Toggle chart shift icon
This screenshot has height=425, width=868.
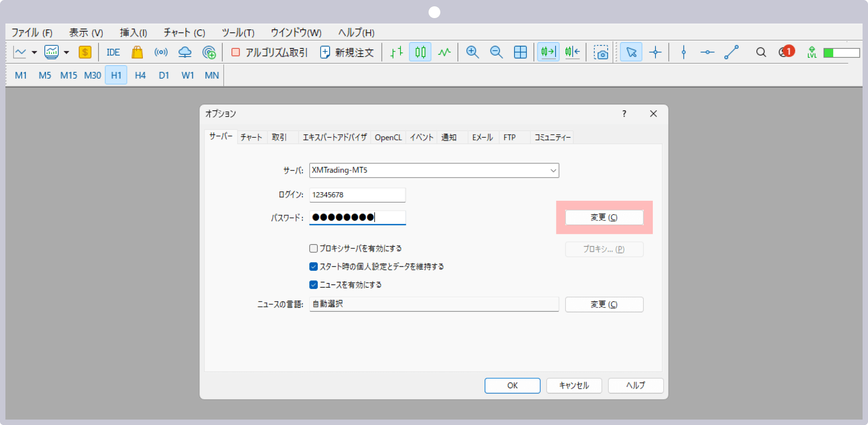[x=572, y=52]
